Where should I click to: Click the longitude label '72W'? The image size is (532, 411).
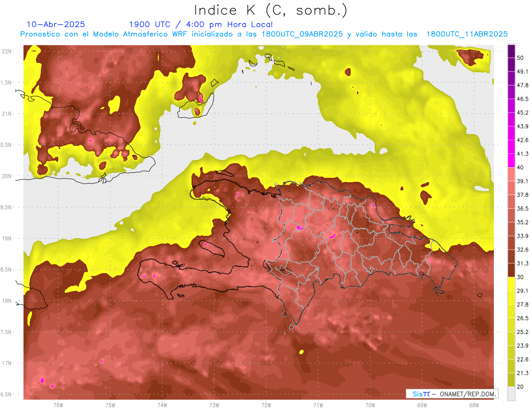(266, 405)
